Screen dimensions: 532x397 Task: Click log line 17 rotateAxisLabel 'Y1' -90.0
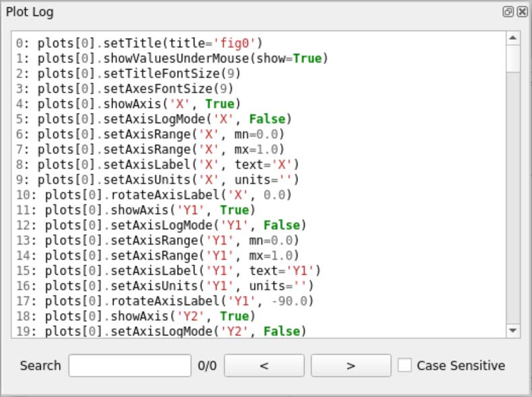[x=164, y=301]
